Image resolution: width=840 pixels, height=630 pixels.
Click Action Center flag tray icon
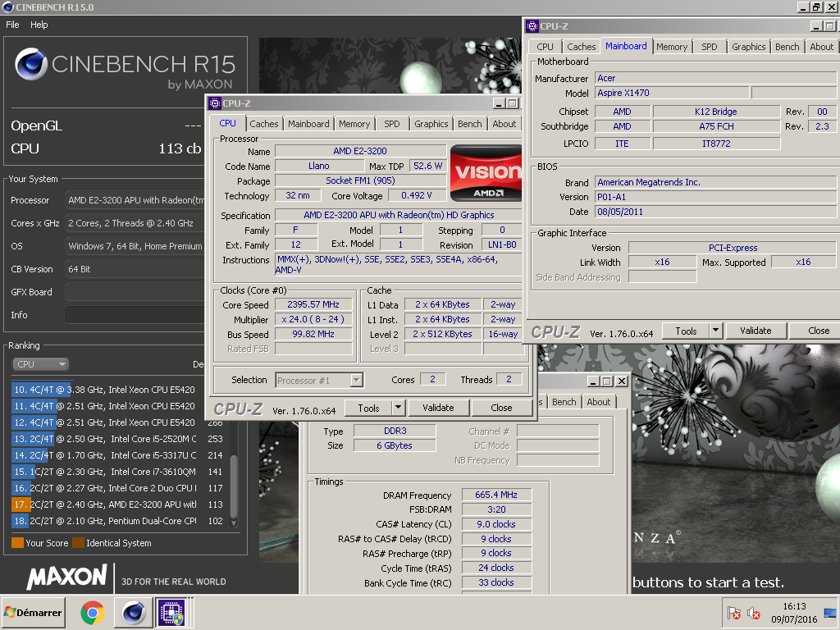[x=733, y=613]
